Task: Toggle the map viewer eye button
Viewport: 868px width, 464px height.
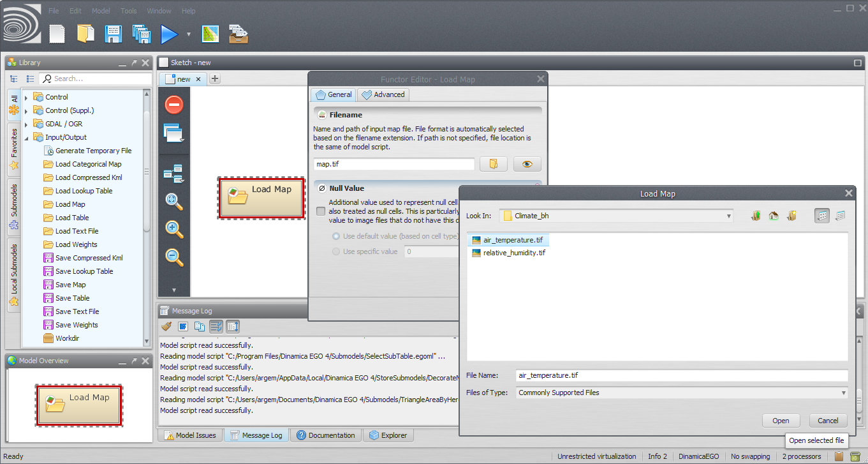Action: tap(527, 164)
